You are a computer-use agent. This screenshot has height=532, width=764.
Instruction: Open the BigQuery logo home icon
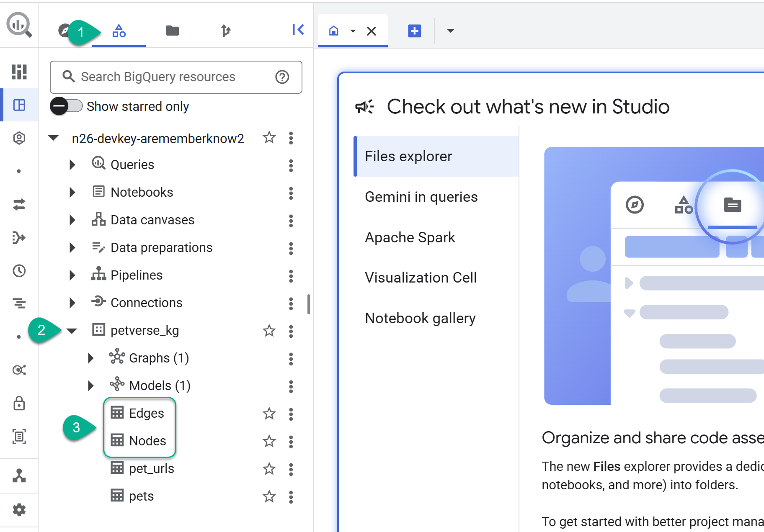19,25
